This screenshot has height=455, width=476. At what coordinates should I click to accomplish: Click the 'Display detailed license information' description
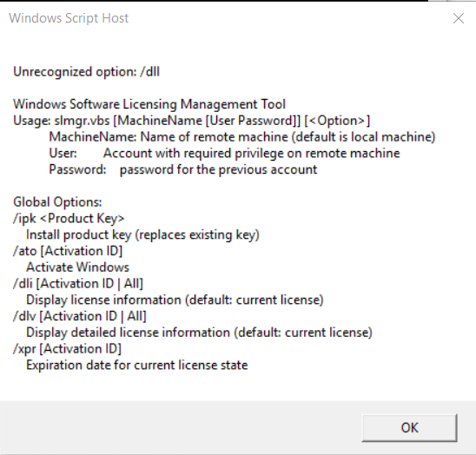coord(199,333)
